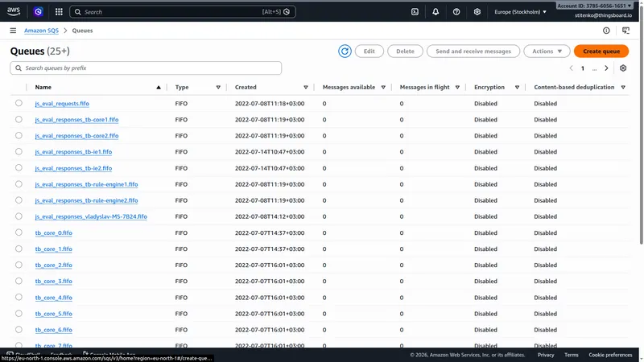Open the Actions dropdown
Viewport: 644px width, 362px height.
coord(547,51)
